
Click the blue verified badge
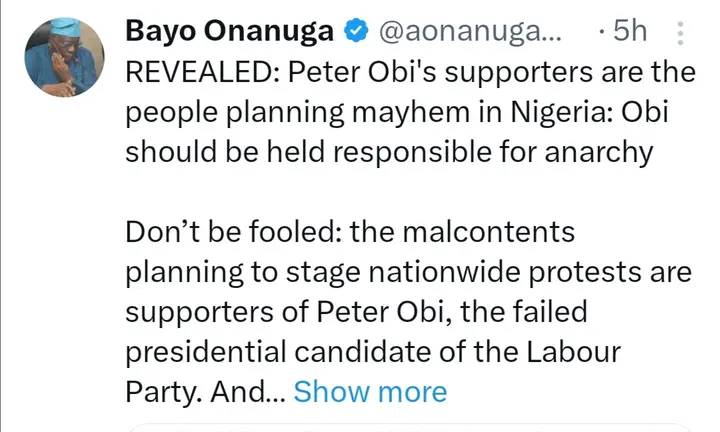point(353,33)
